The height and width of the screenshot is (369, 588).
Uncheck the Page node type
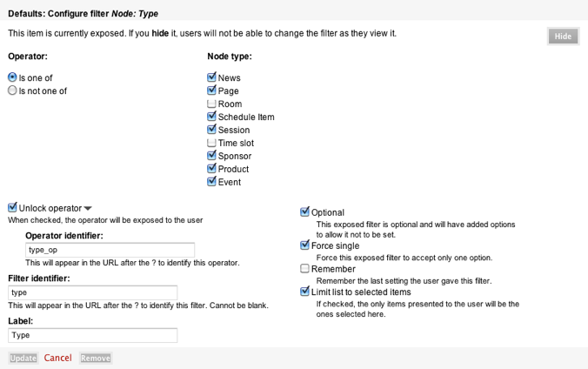point(211,91)
